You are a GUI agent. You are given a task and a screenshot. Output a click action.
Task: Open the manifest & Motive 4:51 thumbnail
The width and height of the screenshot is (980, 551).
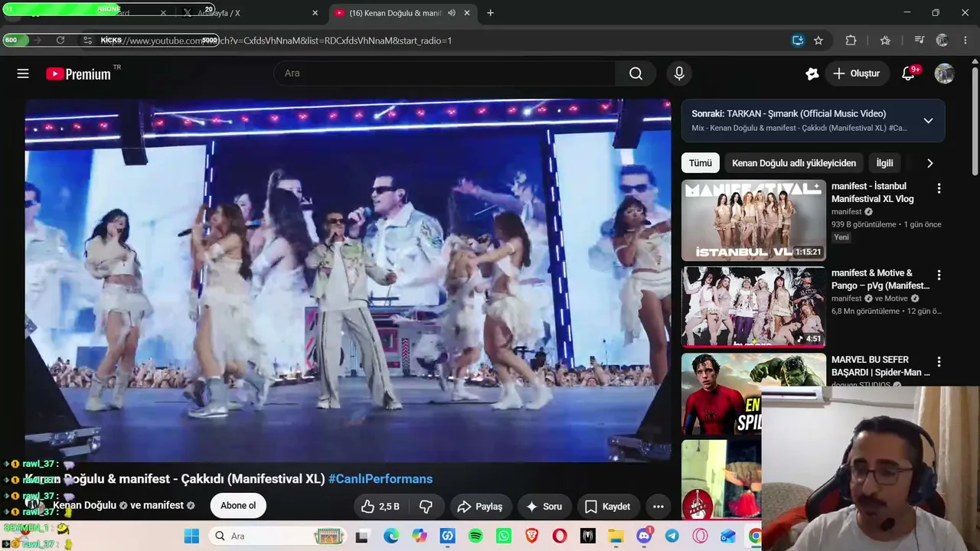[x=753, y=307]
